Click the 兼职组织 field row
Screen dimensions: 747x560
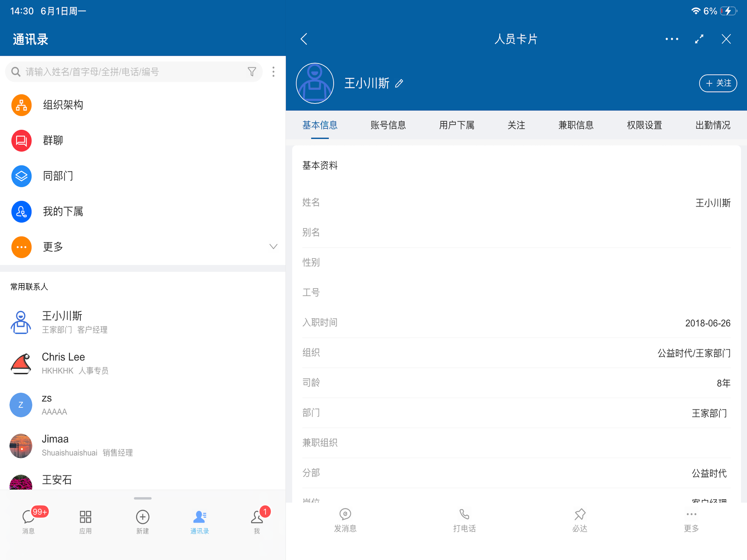point(516,443)
